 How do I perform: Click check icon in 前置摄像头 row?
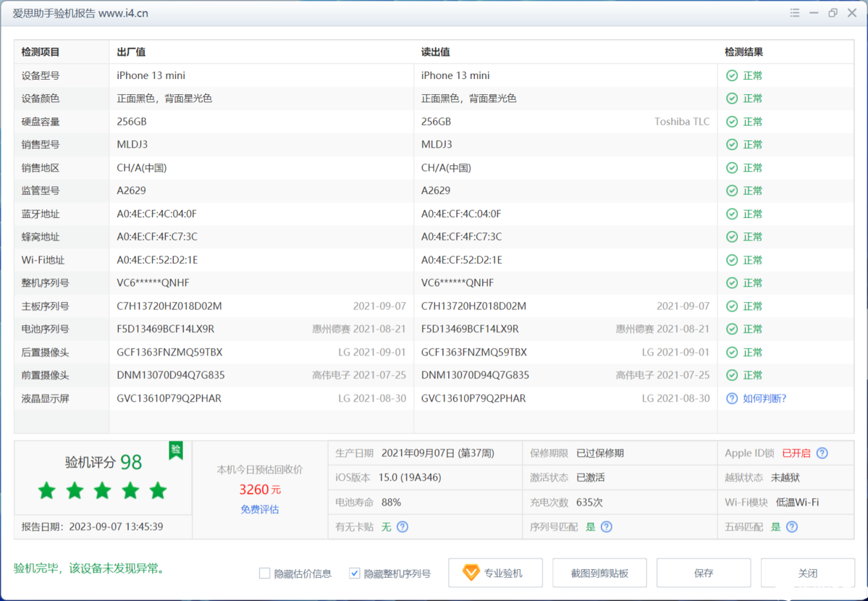732,375
